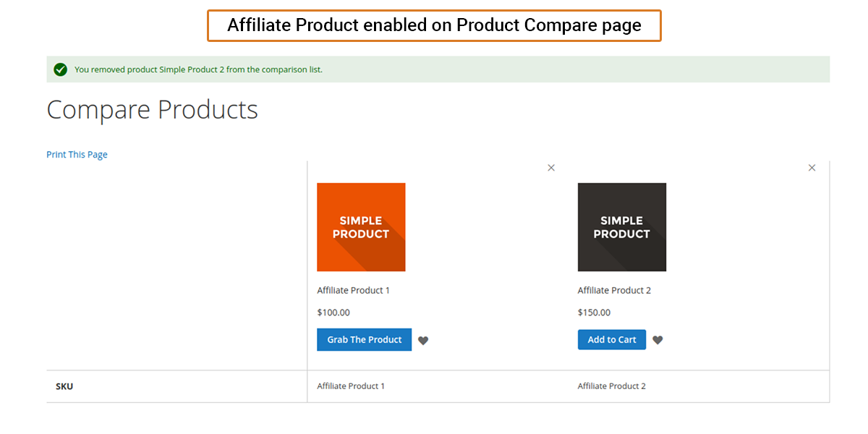Open the dark Simple Product thumbnail
Viewport: 868px width, 434px height.
click(621, 227)
